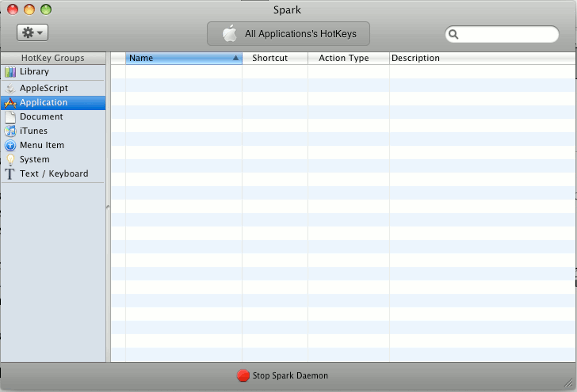
Task: Click the AppleScript scroll icon
Action: coord(10,88)
